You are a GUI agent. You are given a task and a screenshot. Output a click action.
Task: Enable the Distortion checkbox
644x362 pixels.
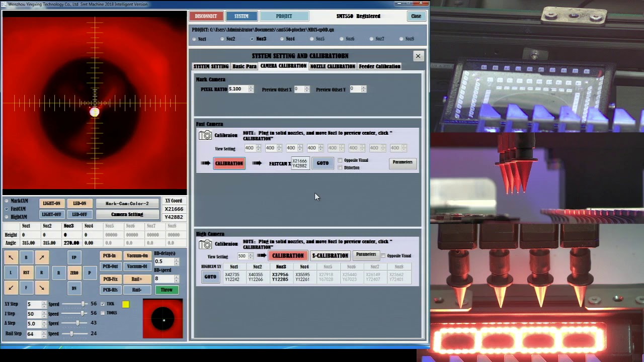pos(340,167)
